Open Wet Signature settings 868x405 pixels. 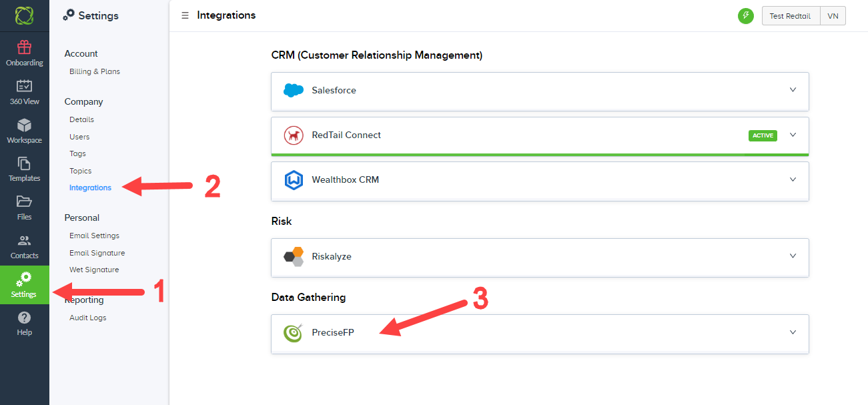click(x=94, y=270)
